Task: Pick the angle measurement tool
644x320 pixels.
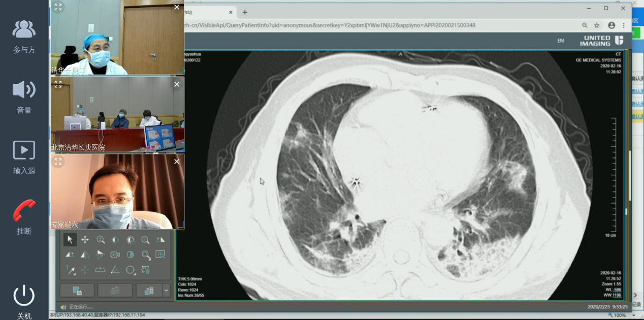Action: pyautogui.click(x=115, y=270)
